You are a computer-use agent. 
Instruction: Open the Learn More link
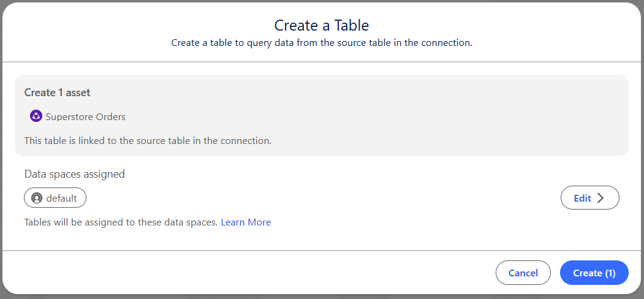(x=246, y=222)
